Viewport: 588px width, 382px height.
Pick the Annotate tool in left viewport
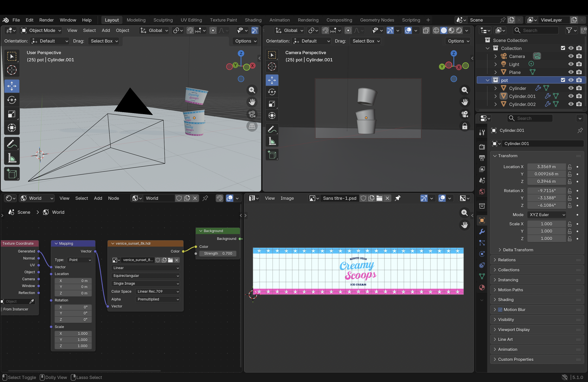click(12, 144)
